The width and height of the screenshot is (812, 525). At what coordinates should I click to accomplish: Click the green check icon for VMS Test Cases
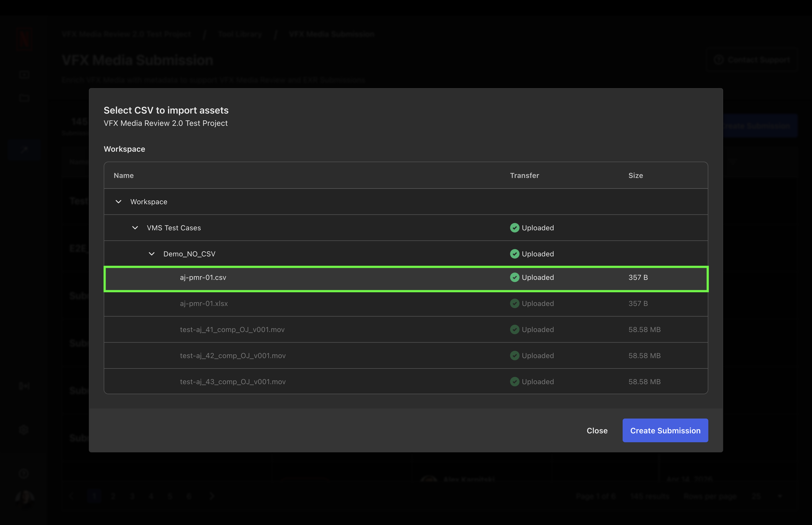[515, 228]
